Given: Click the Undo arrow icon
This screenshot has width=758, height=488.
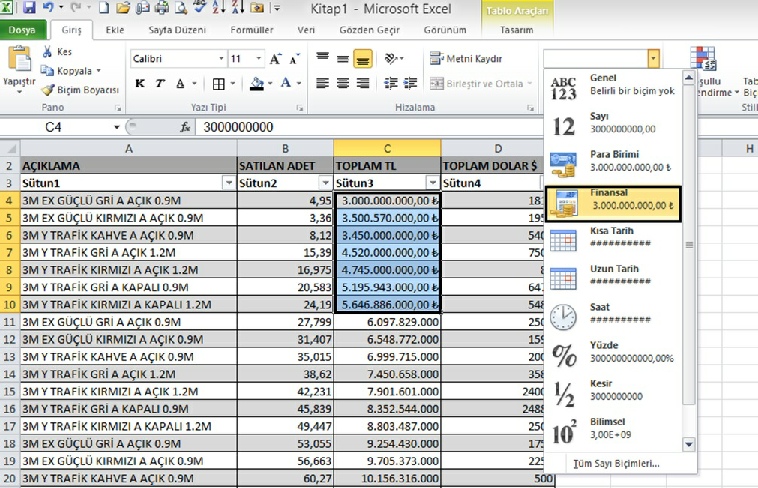Looking at the screenshot, I should tap(48, 7).
